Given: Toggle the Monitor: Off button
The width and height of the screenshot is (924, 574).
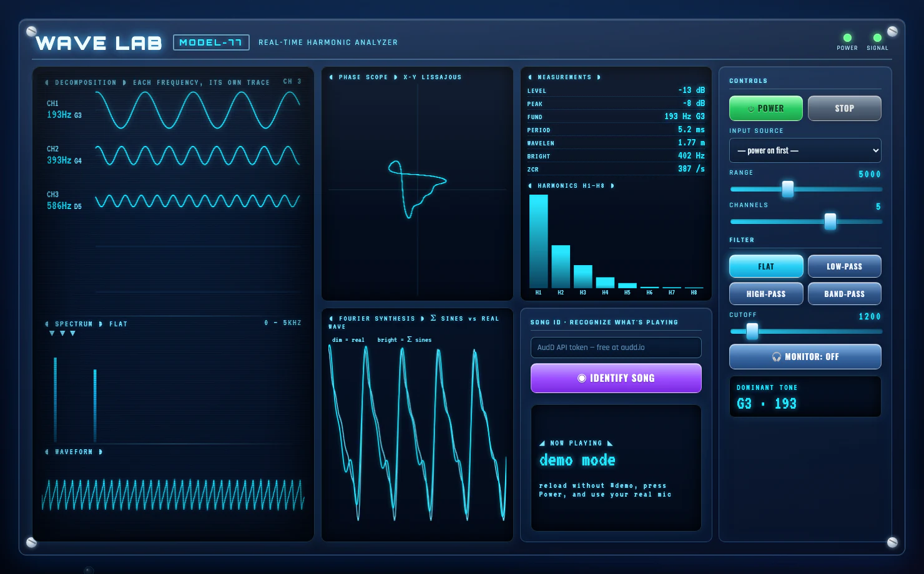Looking at the screenshot, I should click(x=805, y=357).
